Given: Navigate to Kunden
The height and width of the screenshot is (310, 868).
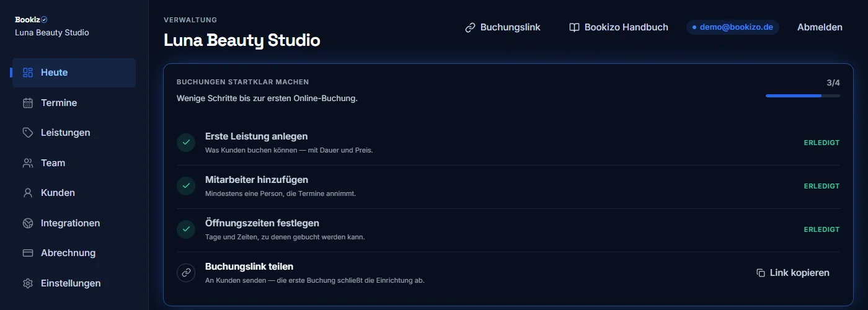Looking at the screenshot, I should pos(74,193).
